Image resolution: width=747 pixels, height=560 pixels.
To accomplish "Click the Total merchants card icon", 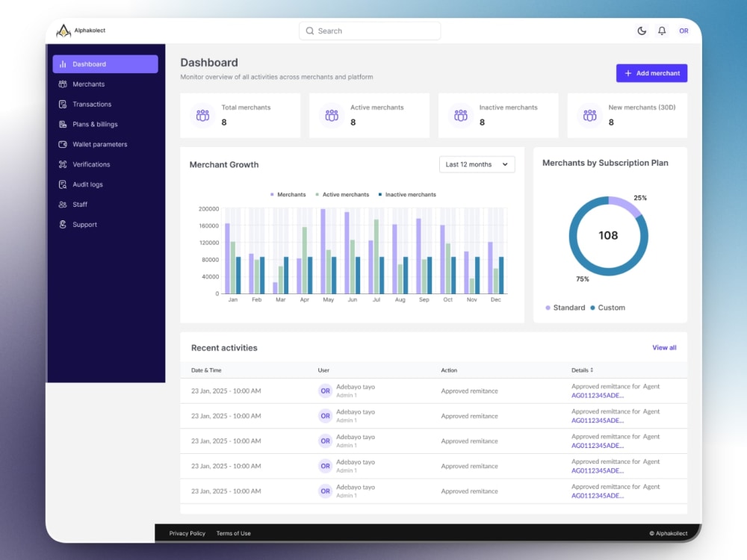I will (x=203, y=115).
